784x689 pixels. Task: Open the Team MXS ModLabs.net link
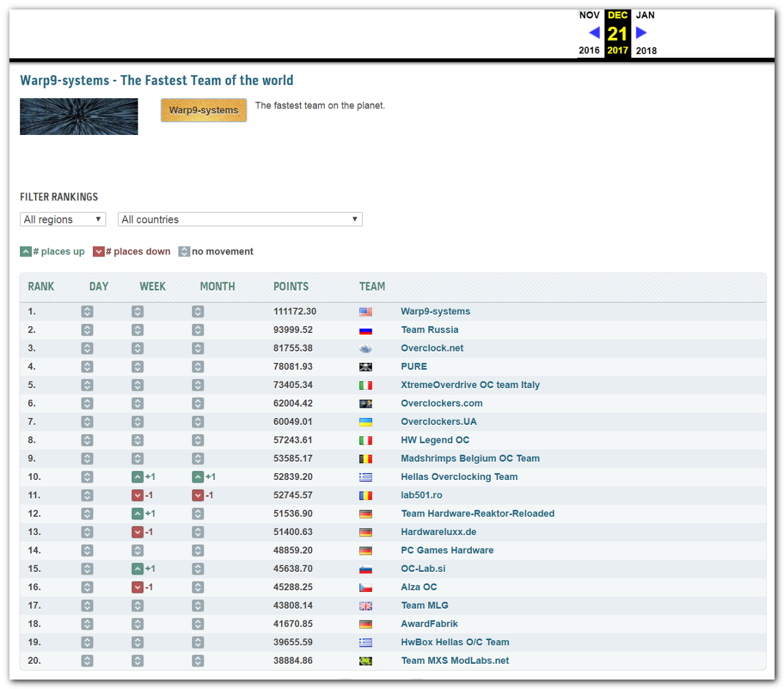click(455, 660)
